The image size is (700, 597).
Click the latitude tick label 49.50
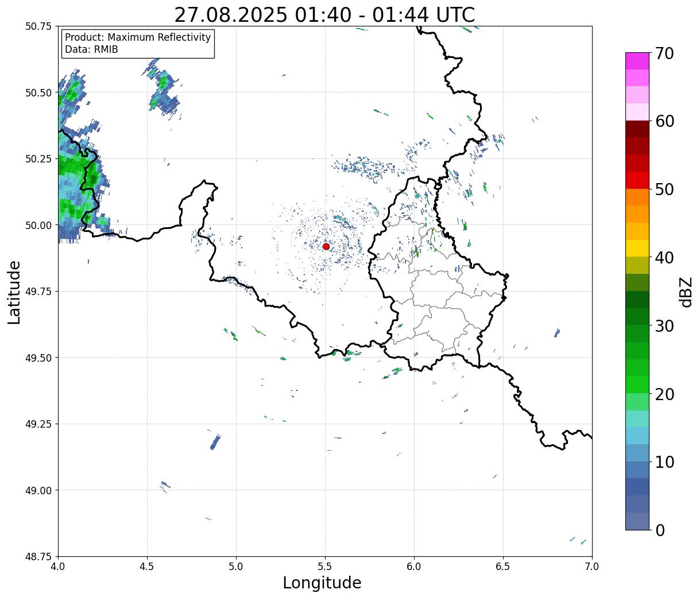click(38, 358)
